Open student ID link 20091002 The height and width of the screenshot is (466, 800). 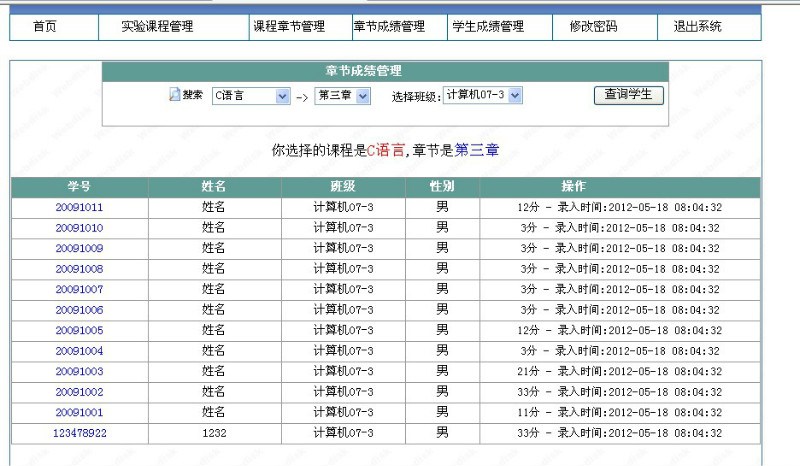click(x=79, y=392)
